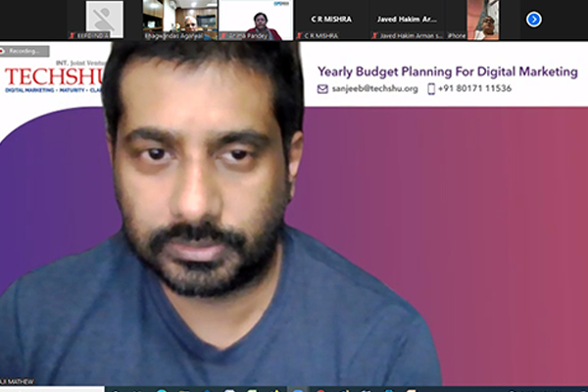This screenshot has height=392, width=588.
Task: Click the phone number +91 80171 11536
Action: click(x=474, y=88)
